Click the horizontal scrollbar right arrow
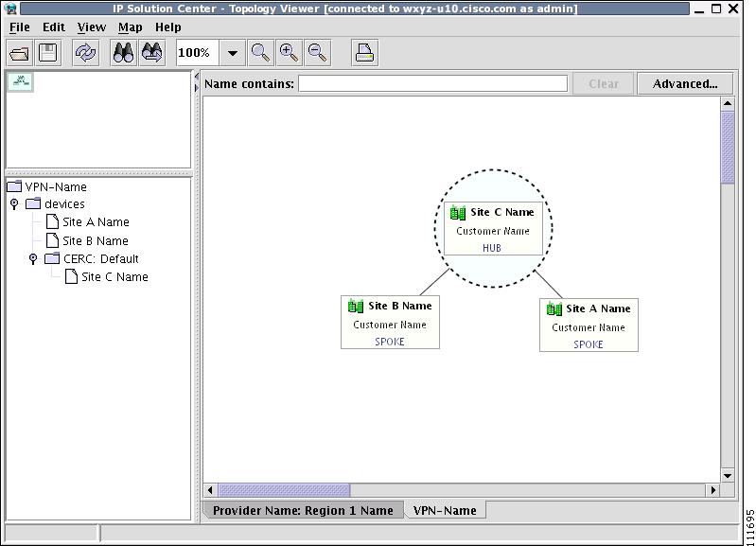Screen dimensions: 756x546 (x=713, y=490)
